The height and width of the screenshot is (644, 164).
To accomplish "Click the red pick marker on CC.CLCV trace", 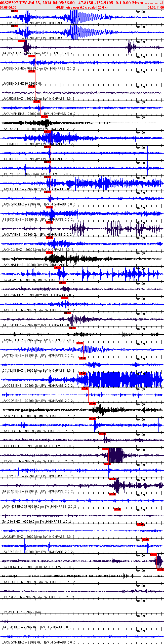I will [x=57, y=268].
